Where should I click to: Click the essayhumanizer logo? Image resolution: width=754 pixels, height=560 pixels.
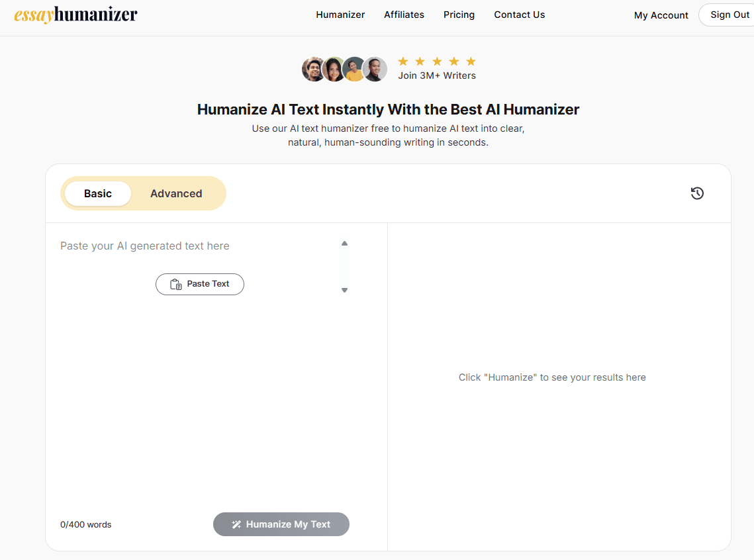(75, 15)
